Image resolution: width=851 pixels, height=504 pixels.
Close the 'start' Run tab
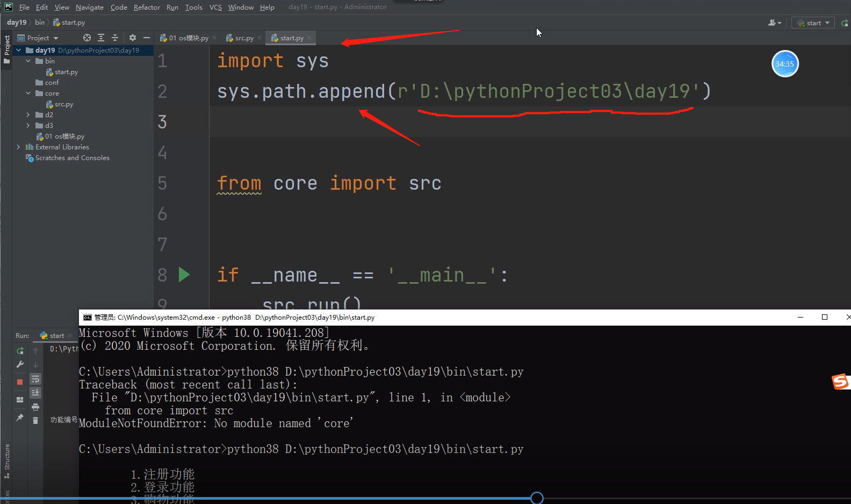coord(70,336)
